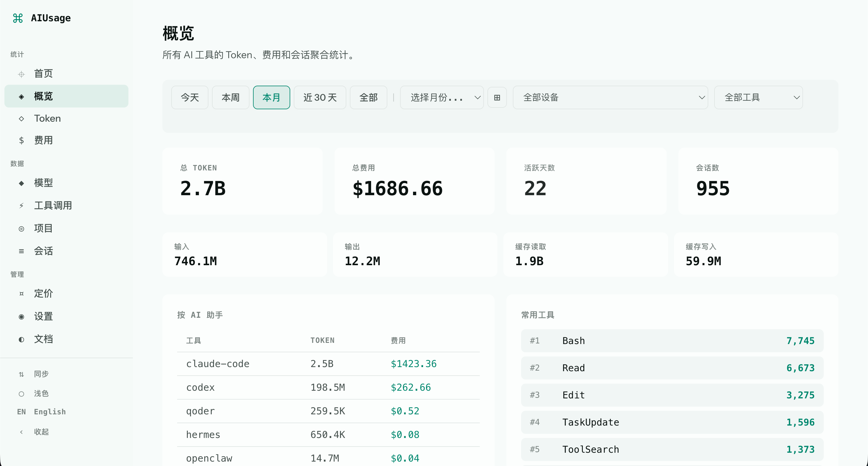Click the AIUsage command logo icon
The height and width of the screenshot is (466, 868).
pyautogui.click(x=18, y=18)
